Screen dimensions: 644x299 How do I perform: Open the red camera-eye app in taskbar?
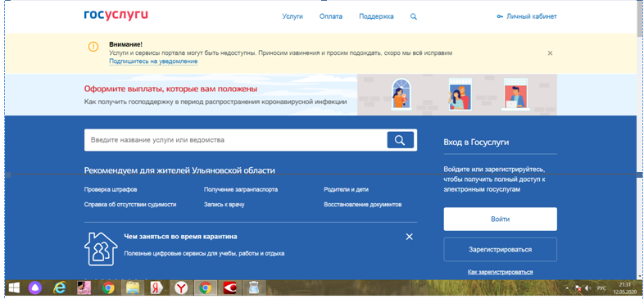click(x=229, y=288)
